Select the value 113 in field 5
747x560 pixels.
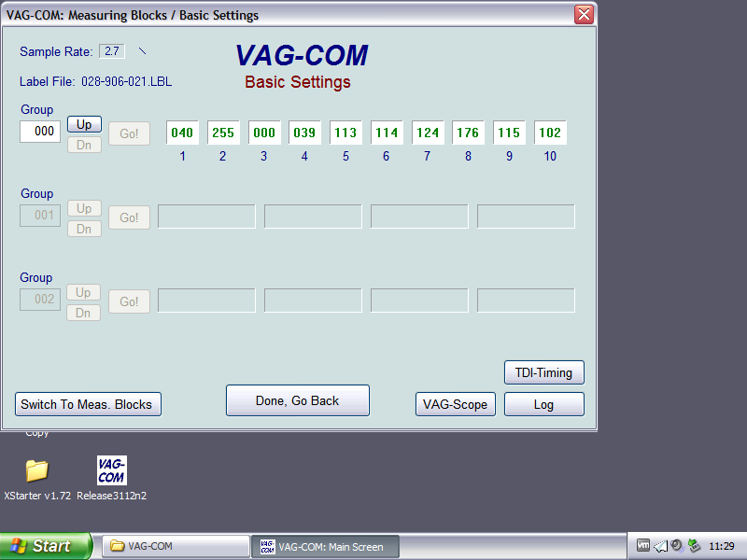(345, 133)
